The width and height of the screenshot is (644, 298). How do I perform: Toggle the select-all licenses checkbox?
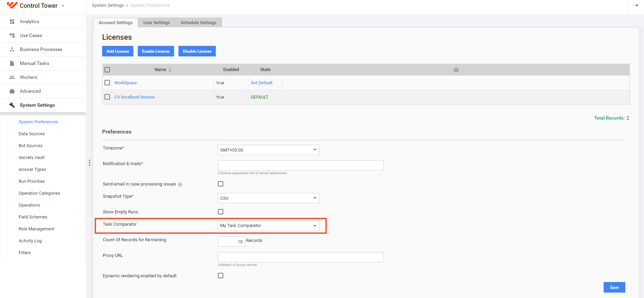[107, 70]
